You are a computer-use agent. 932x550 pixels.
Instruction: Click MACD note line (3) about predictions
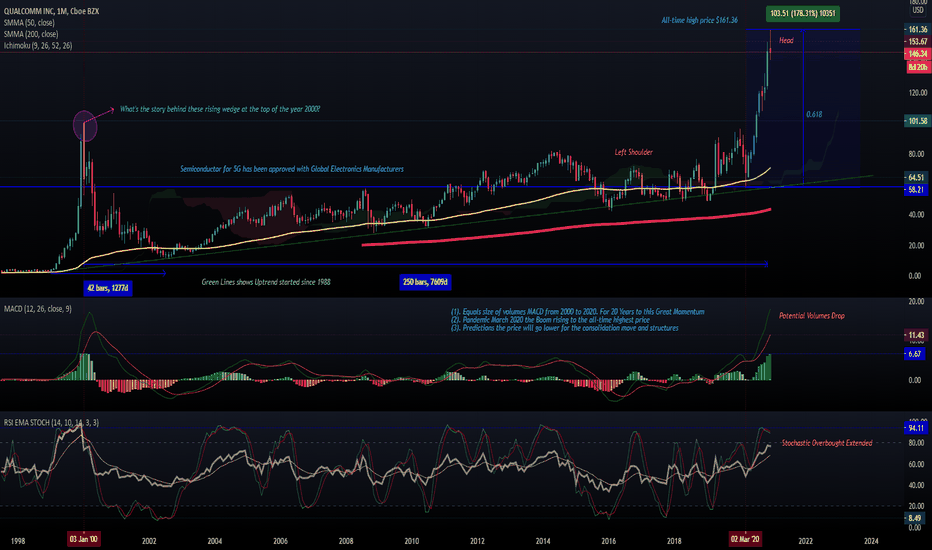[564, 328]
